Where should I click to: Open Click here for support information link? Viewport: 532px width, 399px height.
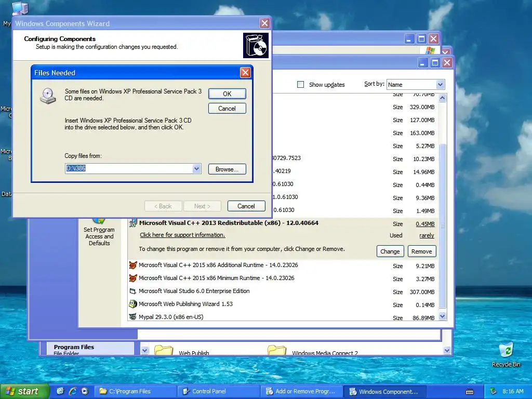tap(182, 235)
